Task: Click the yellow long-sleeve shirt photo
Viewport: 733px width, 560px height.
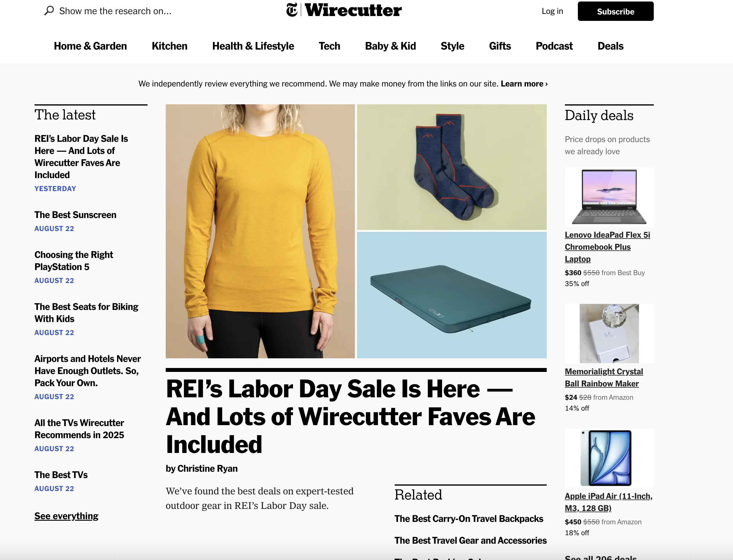Action: 260,231
